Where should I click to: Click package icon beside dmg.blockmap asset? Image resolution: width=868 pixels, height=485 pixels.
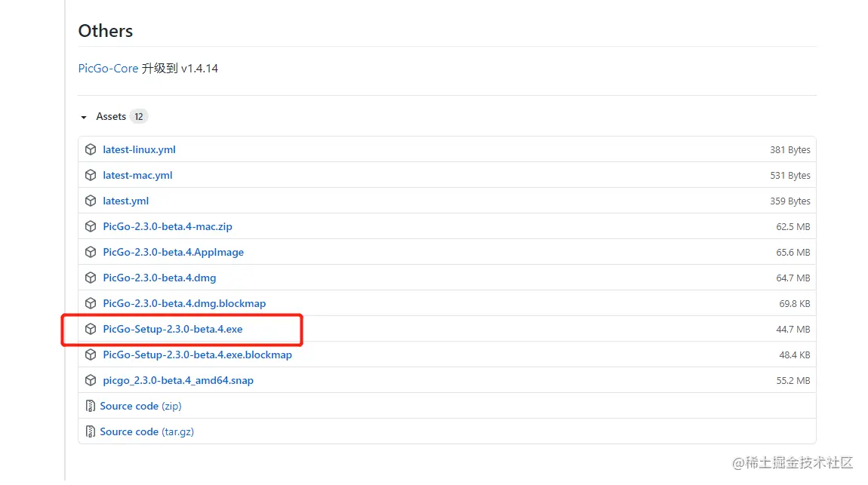[91, 304]
